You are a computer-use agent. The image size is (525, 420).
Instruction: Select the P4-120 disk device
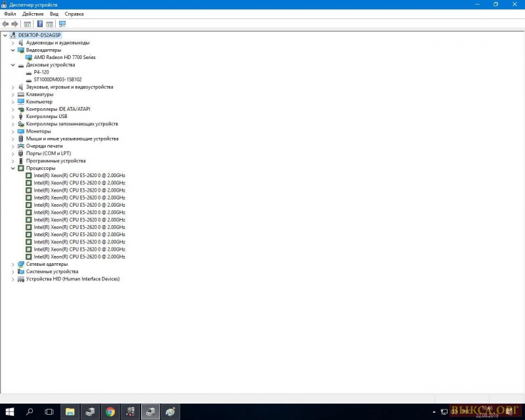[x=41, y=72]
